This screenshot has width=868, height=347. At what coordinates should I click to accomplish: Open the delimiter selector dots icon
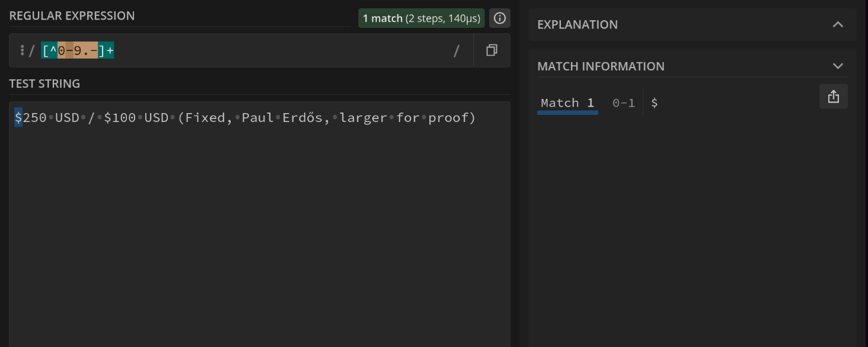point(22,51)
